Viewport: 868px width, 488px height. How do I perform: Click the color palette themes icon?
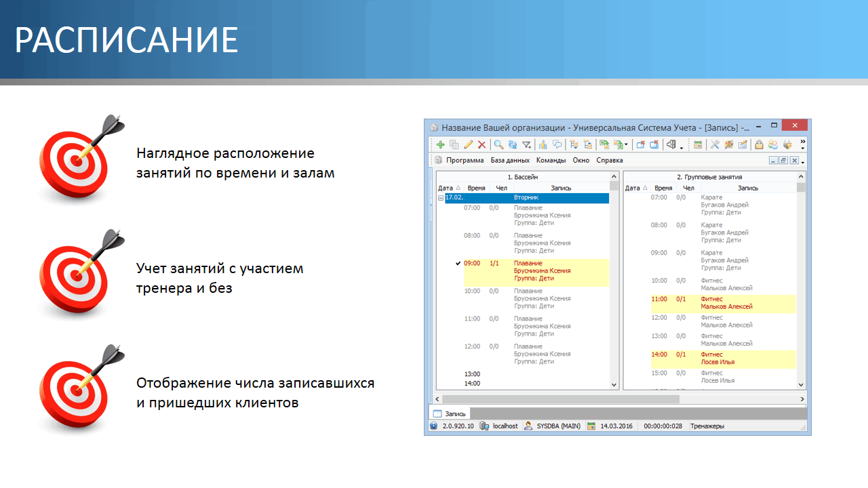pos(729,144)
